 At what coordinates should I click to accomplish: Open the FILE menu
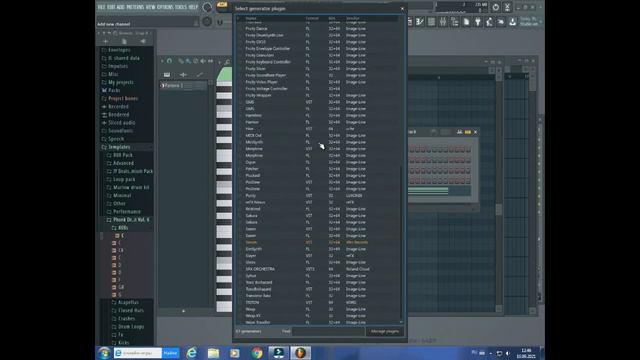(x=101, y=7)
